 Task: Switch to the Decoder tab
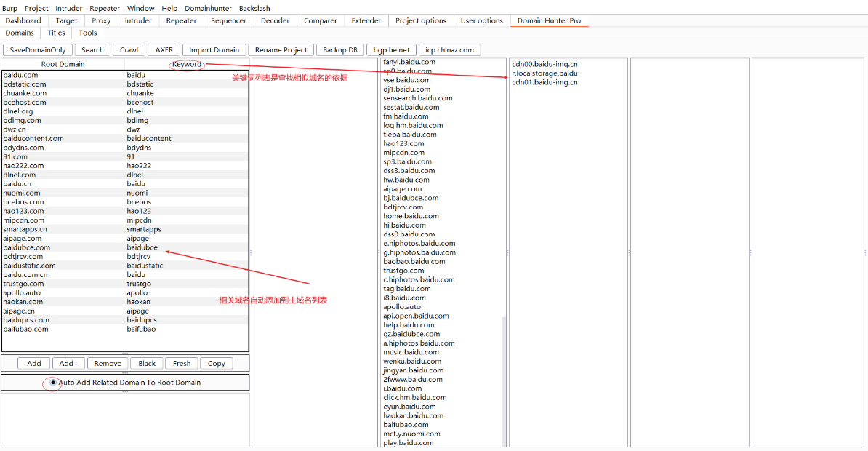[275, 20]
